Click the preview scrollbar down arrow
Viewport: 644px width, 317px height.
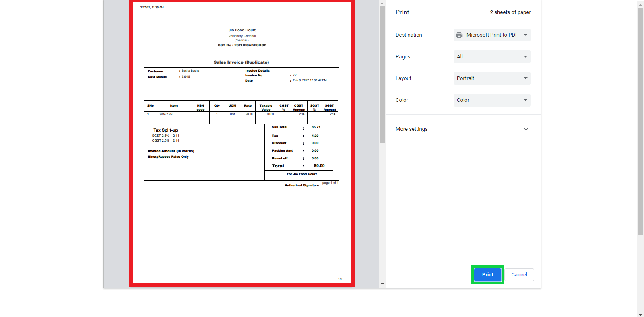click(382, 284)
